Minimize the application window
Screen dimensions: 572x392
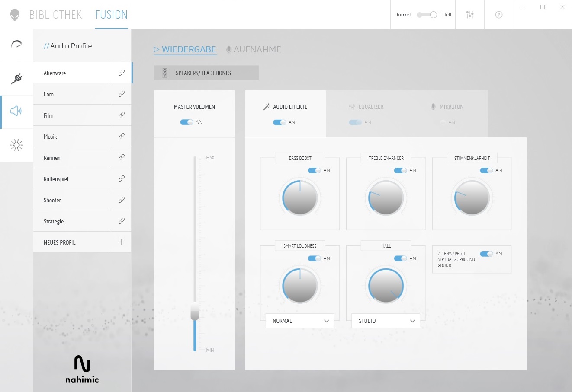click(523, 7)
